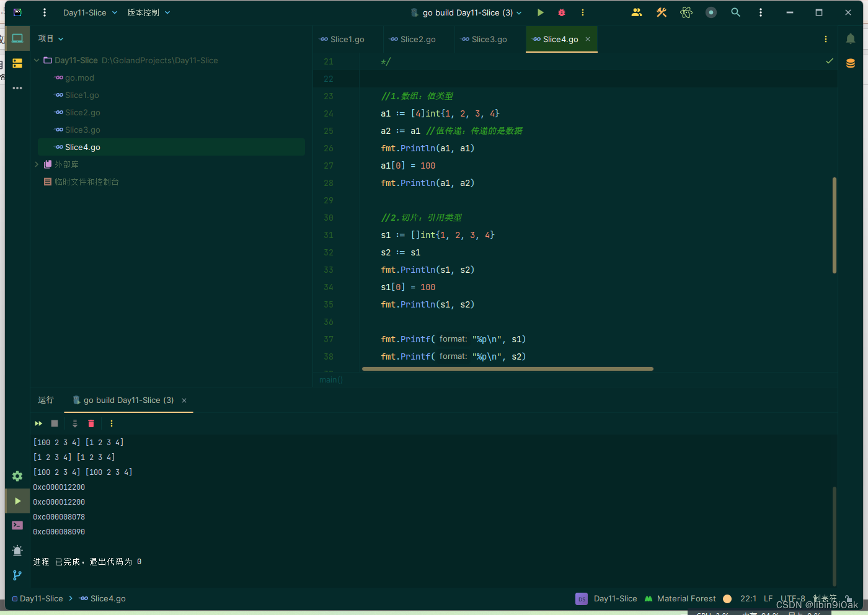The width and height of the screenshot is (868, 615).
Task: Open run panel more options dots
Action: [x=112, y=423]
